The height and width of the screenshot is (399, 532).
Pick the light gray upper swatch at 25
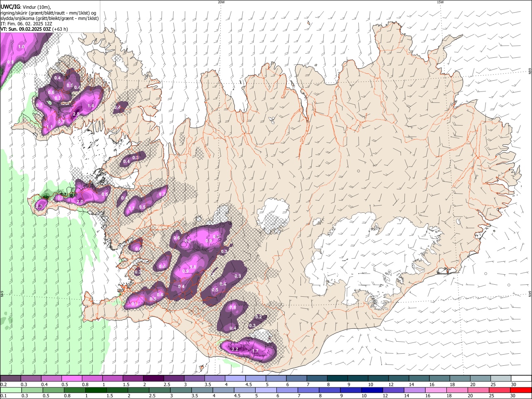tap(502, 379)
